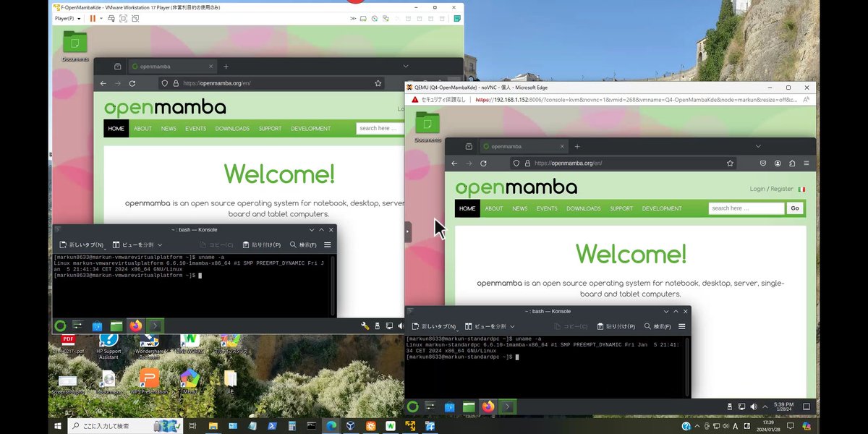Open volume control in QEMU guest tray
The image size is (868, 434).
tap(753, 407)
